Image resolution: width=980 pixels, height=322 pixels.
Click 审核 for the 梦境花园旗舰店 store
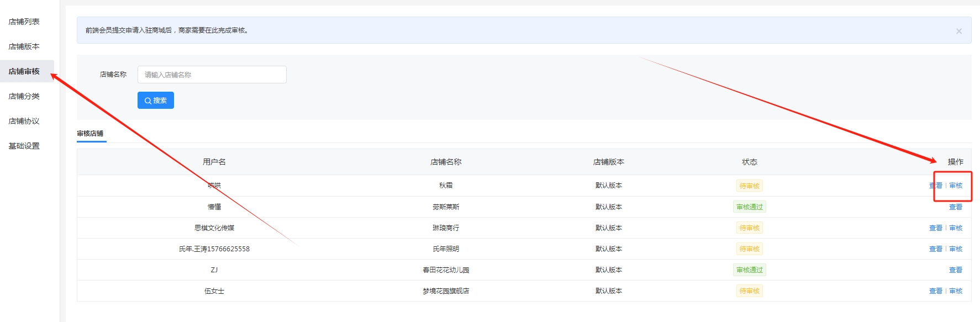(x=956, y=291)
